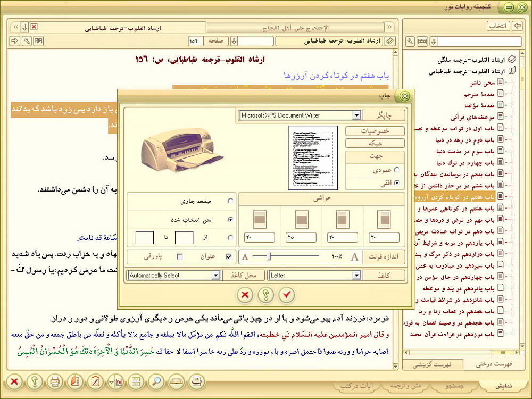
Task: Click the stacked panels layout icon
Action: click(136, 382)
